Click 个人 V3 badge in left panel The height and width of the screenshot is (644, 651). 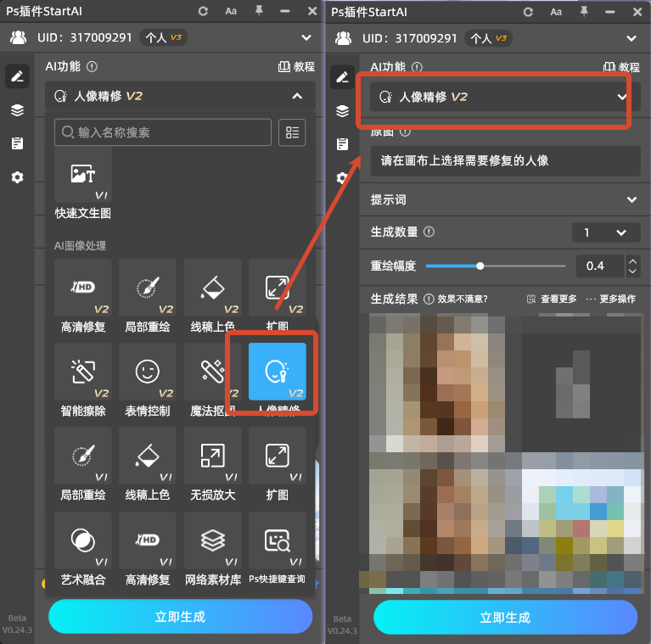(164, 38)
